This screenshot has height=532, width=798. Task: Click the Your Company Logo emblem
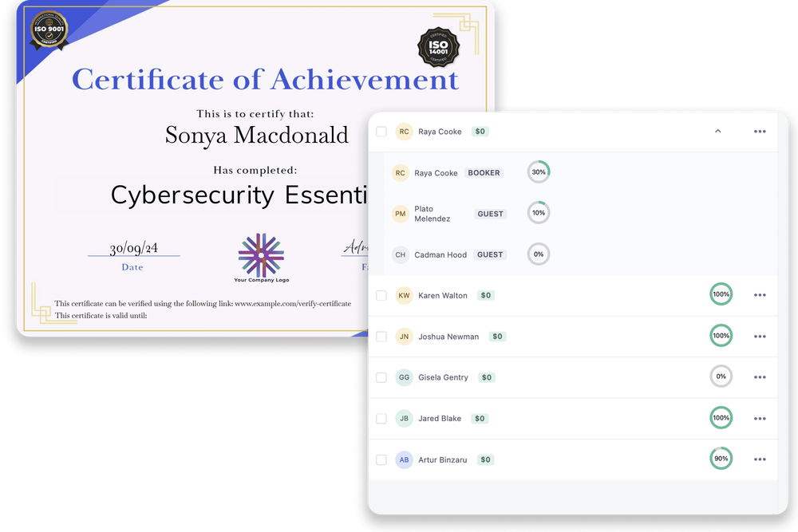coord(261,254)
